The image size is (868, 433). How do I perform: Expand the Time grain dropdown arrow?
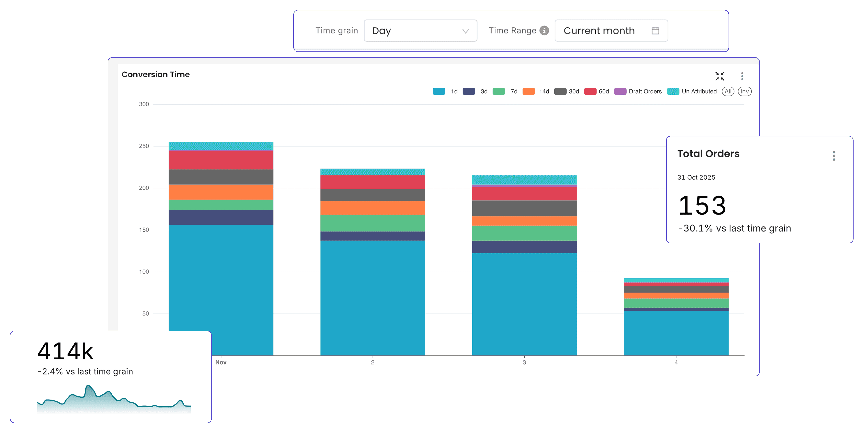(465, 31)
